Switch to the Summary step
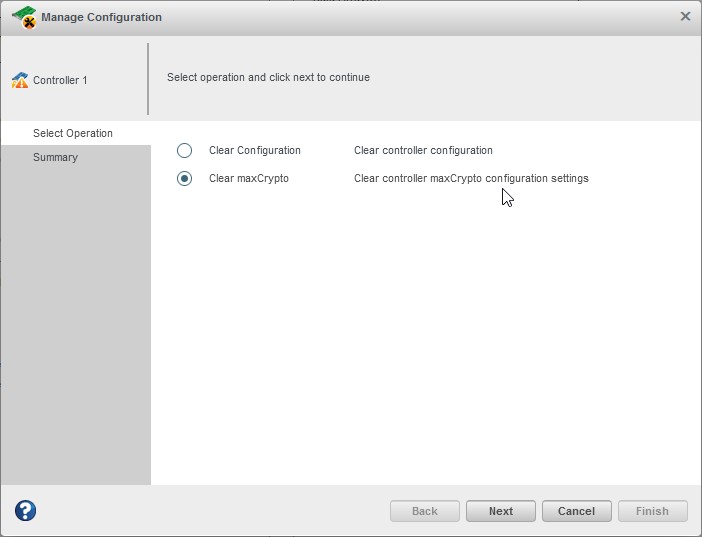This screenshot has height=537, width=702. click(x=55, y=157)
